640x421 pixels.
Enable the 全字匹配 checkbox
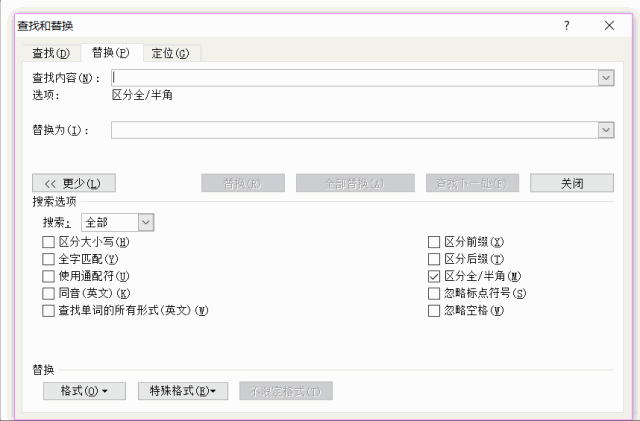(x=48, y=259)
